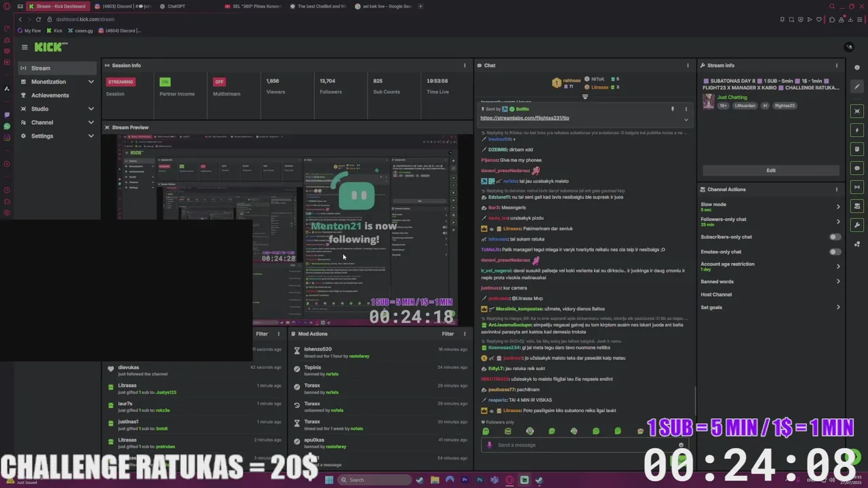Switch to the Discord browser tab
The image size is (868, 488).
(x=122, y=6)
